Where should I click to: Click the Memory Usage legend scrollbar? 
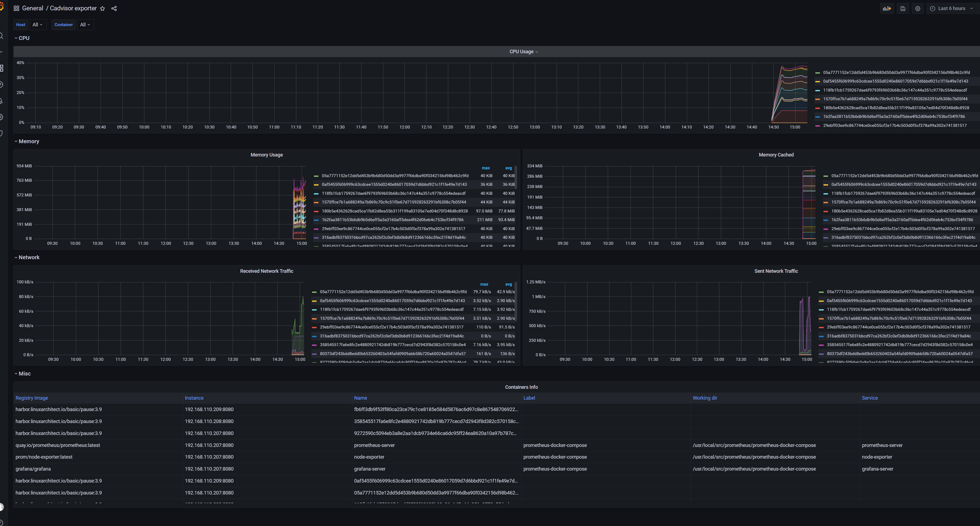pyautogui.click(x=516, y=177)
